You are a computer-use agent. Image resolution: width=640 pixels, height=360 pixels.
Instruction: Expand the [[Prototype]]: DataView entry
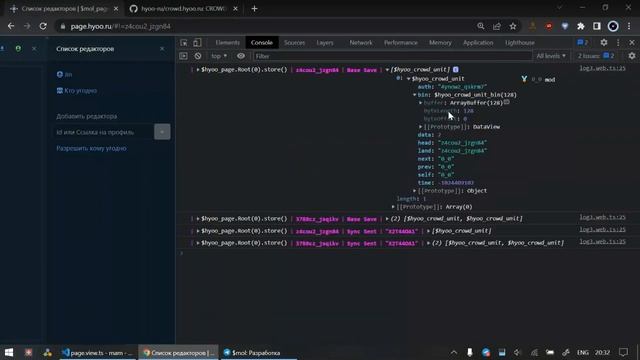pyautogui.click(x=420, y=127)
